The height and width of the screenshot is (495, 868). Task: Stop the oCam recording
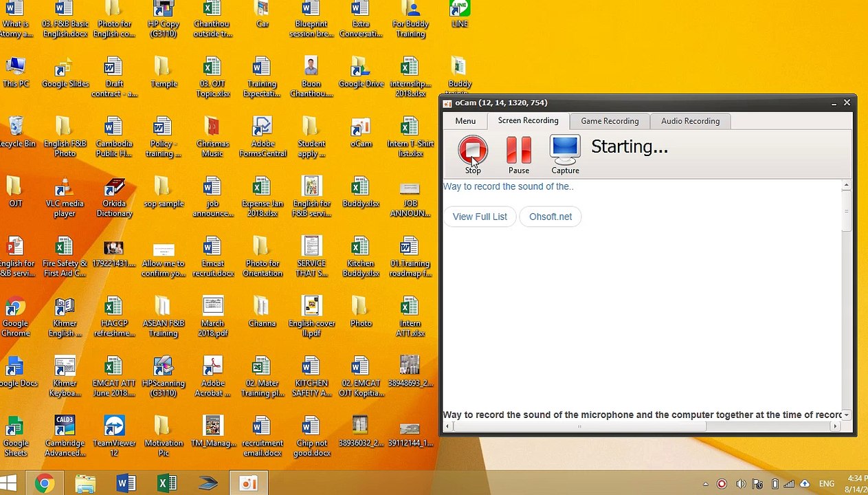click(473, 155)
